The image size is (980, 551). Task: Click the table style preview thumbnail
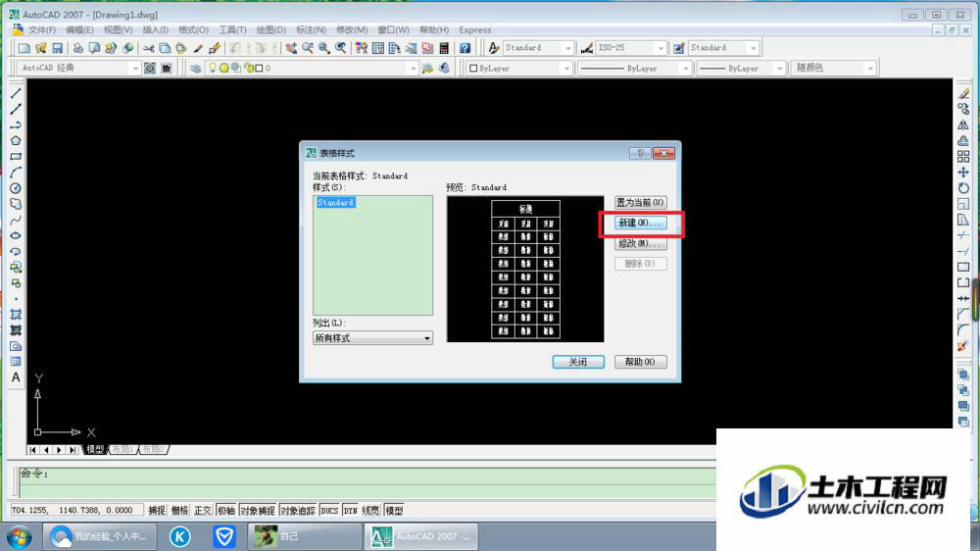[525, 269]
